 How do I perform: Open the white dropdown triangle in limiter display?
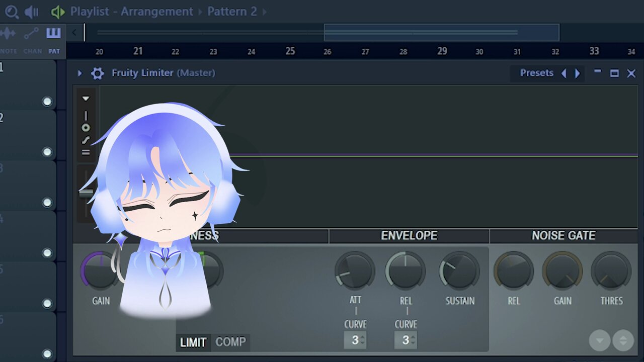point(86,99)
